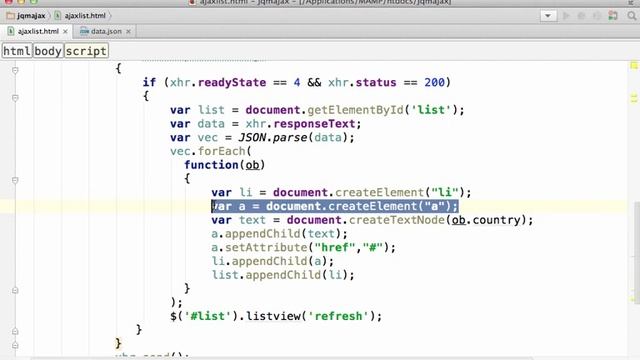Open the run configuration dropdown
The image size is (640, 360).
[548, 16]
